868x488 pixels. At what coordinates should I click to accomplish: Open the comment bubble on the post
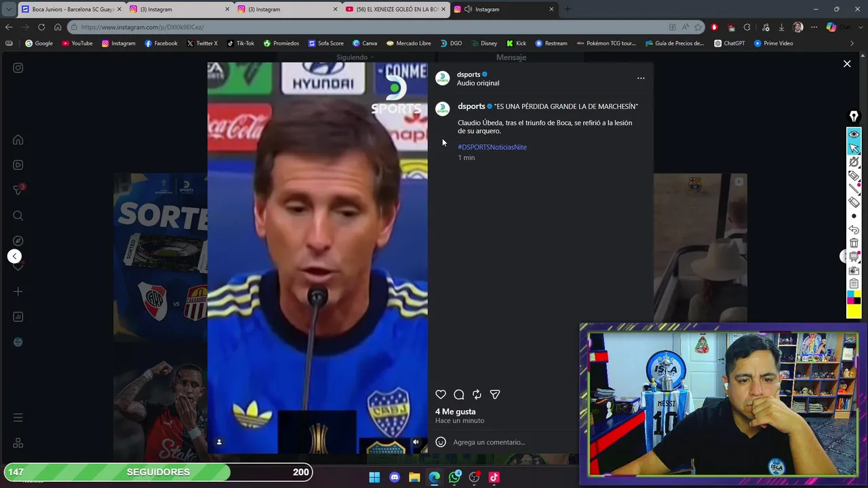(459, 394)
